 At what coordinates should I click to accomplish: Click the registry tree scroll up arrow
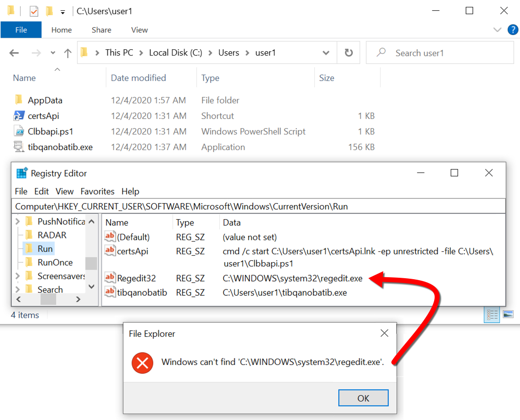[92, 221]
